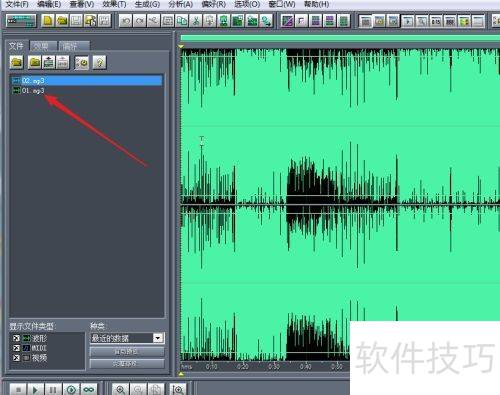Image resolution: width=500 pixels, height=395 pixels.
Task: Click the Play transport button
Action: click(35, 389)
